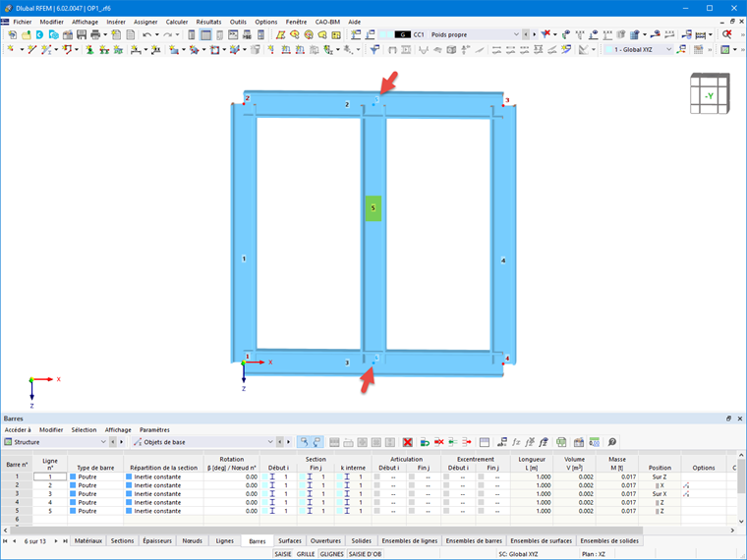Insert a new nodal support icon
Image resolution: width=747 pixels, height=560 pixels.
click(x=89, y=49)
